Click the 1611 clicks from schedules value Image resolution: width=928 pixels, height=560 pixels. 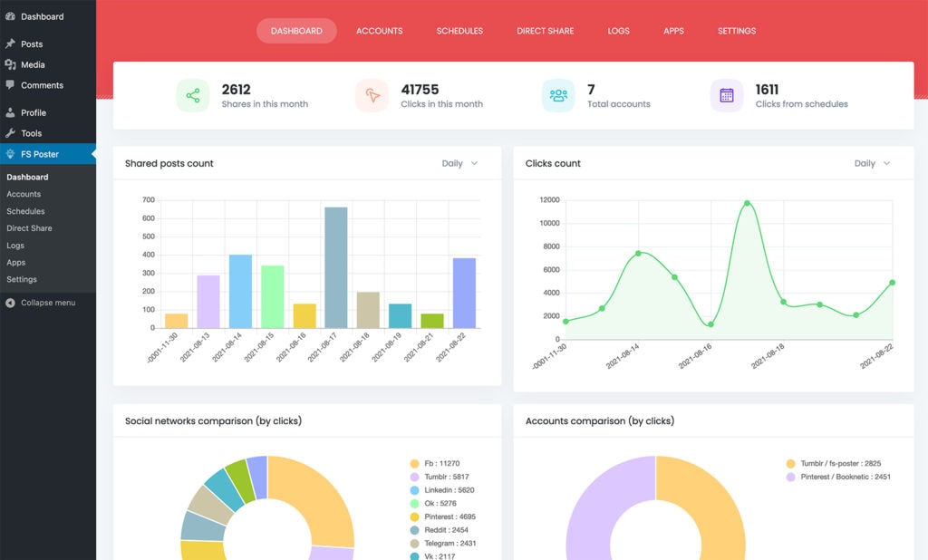pos(767,90)
